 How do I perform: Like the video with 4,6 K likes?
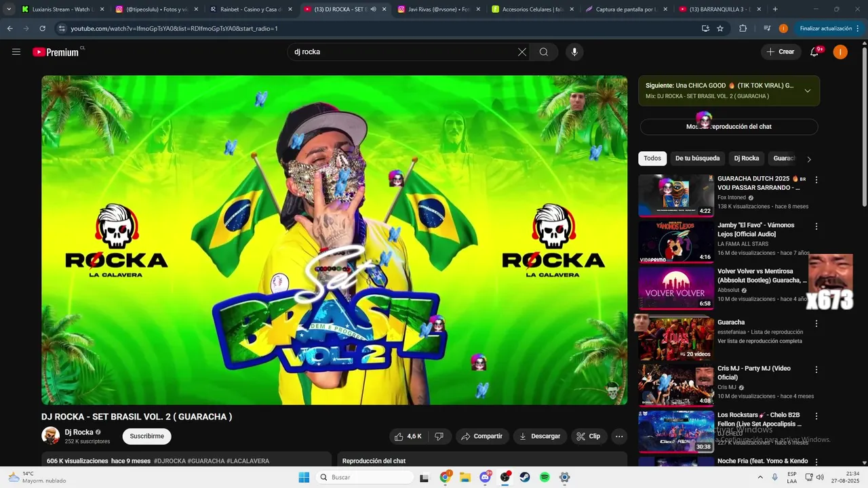point(408,436)
